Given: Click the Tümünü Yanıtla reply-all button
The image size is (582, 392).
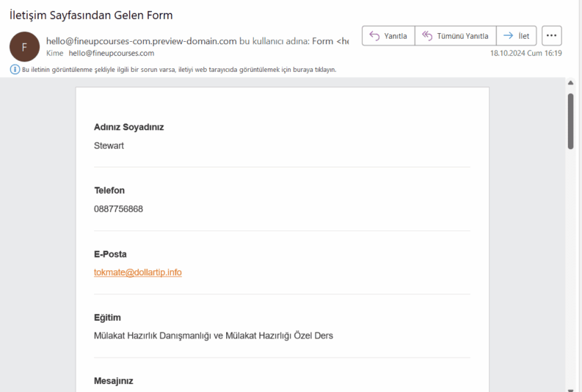Looking at the screenshot, I should [455, 36].
